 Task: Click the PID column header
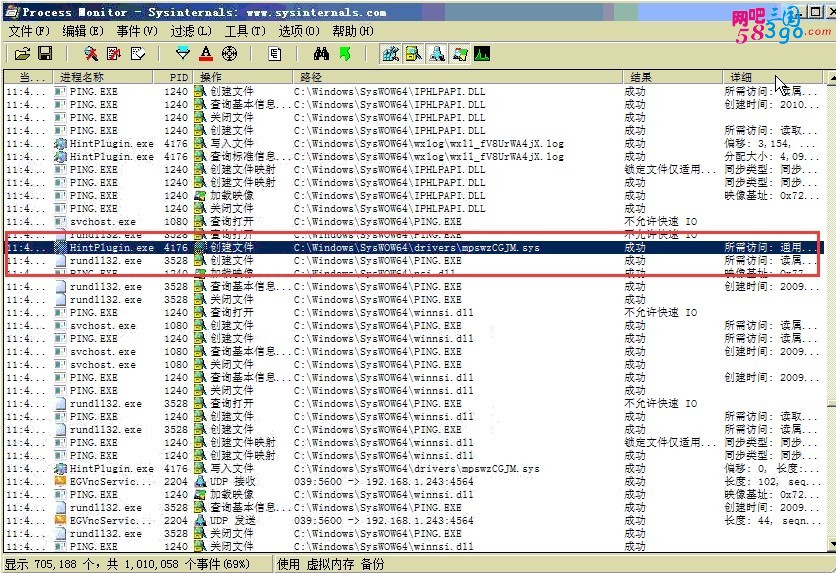tap(173, 77)
